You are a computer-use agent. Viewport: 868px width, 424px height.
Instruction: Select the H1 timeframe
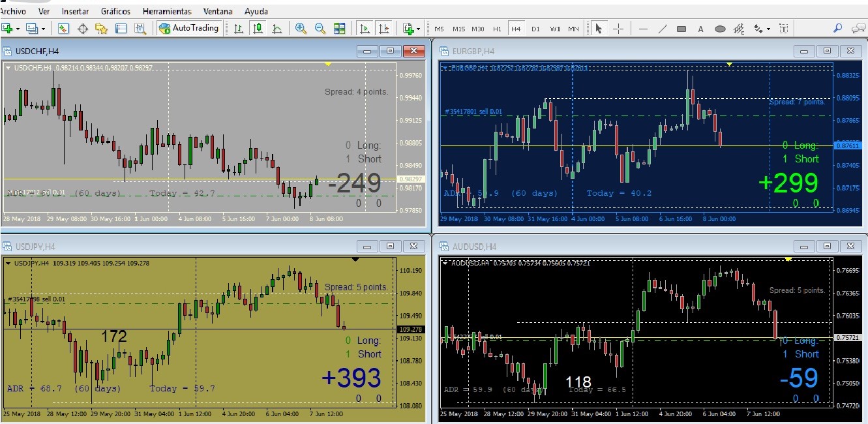[x=498, y=29]
